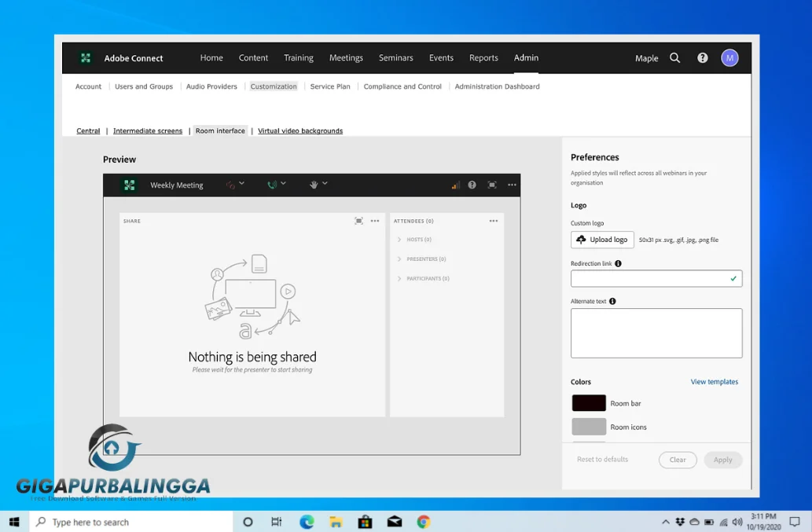
Task: Open Virtual video backgrounds link
Action: [x=300, y=131]
